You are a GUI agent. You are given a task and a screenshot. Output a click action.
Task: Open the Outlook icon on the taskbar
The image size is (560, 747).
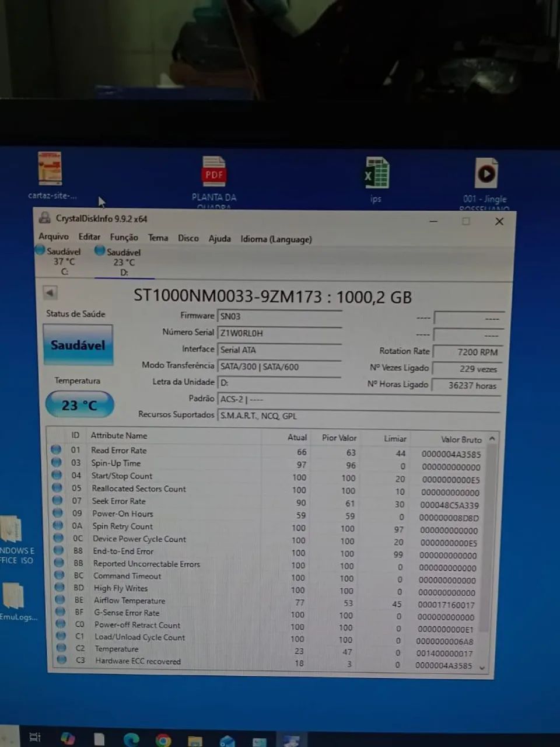click(x=227, y=741)
